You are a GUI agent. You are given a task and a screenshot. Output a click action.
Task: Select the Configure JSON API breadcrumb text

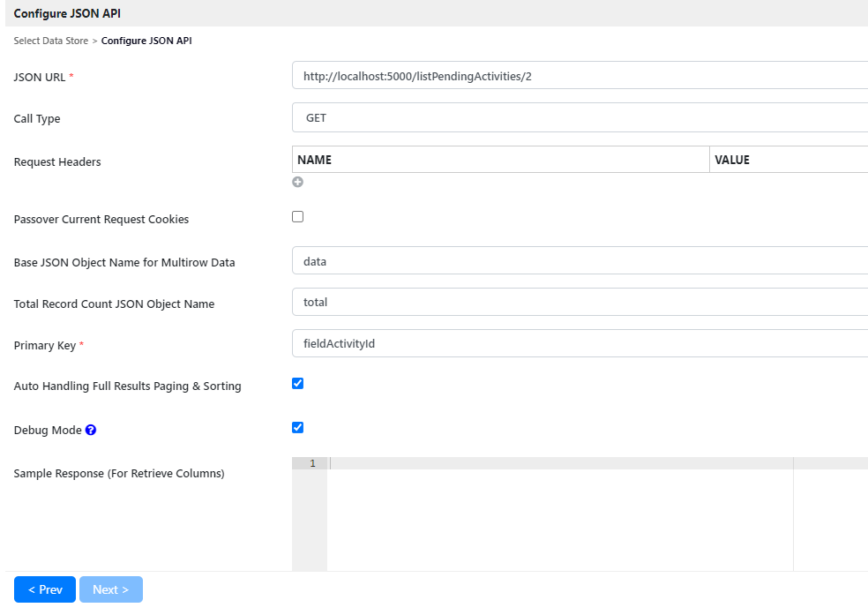tap(146, 41)
